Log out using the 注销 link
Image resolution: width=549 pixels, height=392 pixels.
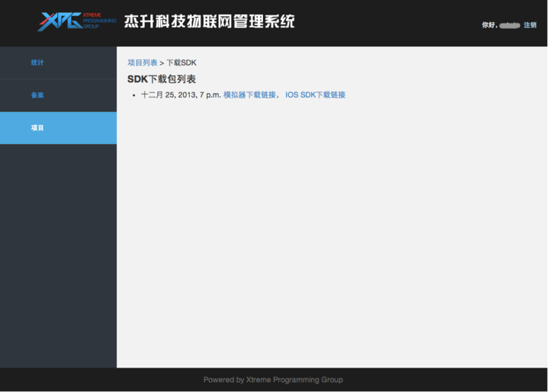pyautogui.click(x=530, y=25)
